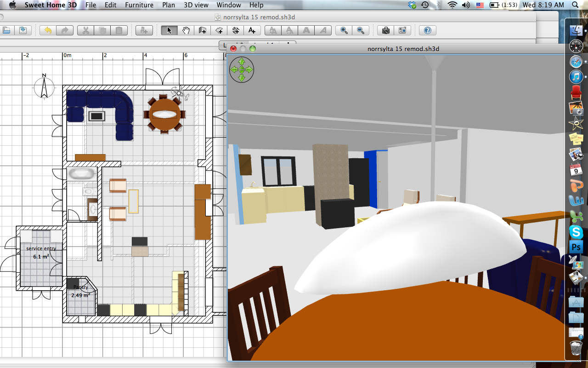Create a photo with camera icon

(x=386, y=30)
